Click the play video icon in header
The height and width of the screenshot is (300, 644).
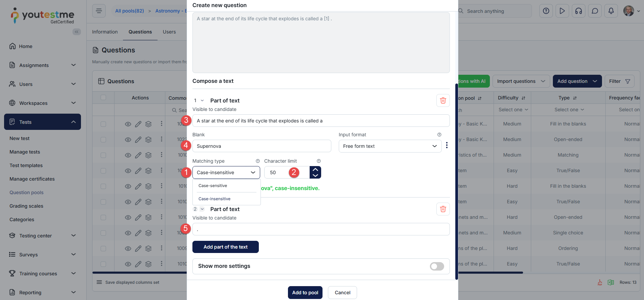562,11
